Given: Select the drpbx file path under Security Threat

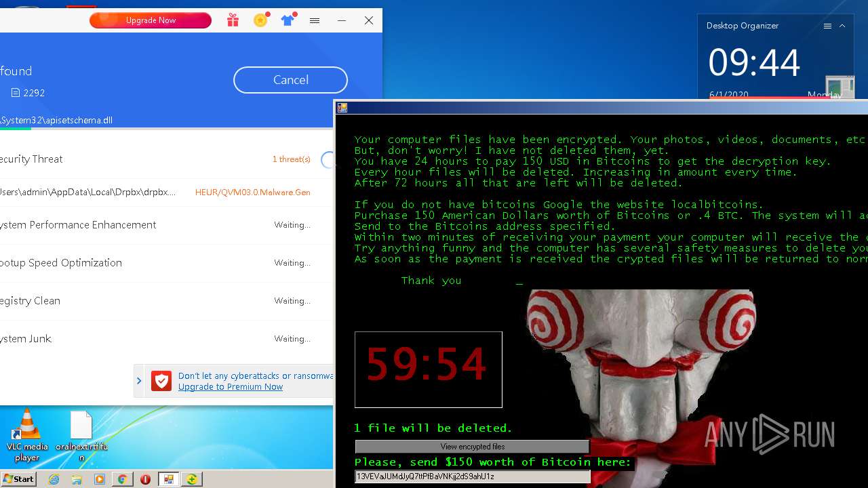Looking at the screenshot, I should pyautogui.click(x=88, y=192).
